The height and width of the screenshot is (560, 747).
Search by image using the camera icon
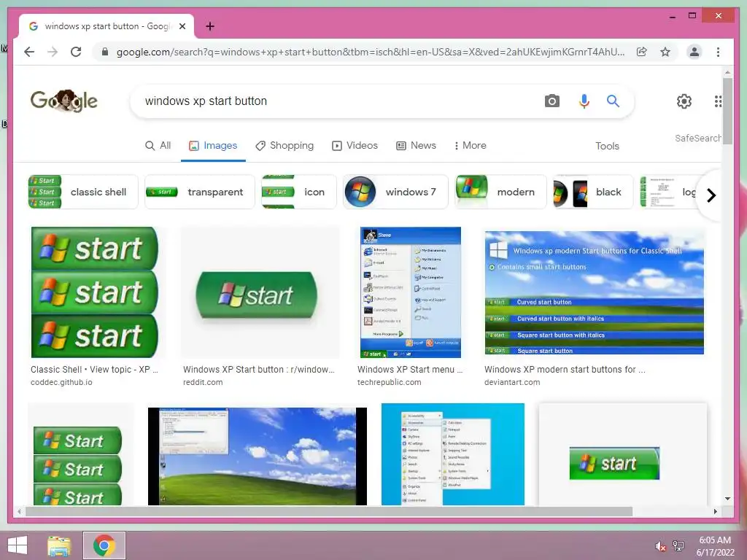pyautogui.click(x=551, y=101)
